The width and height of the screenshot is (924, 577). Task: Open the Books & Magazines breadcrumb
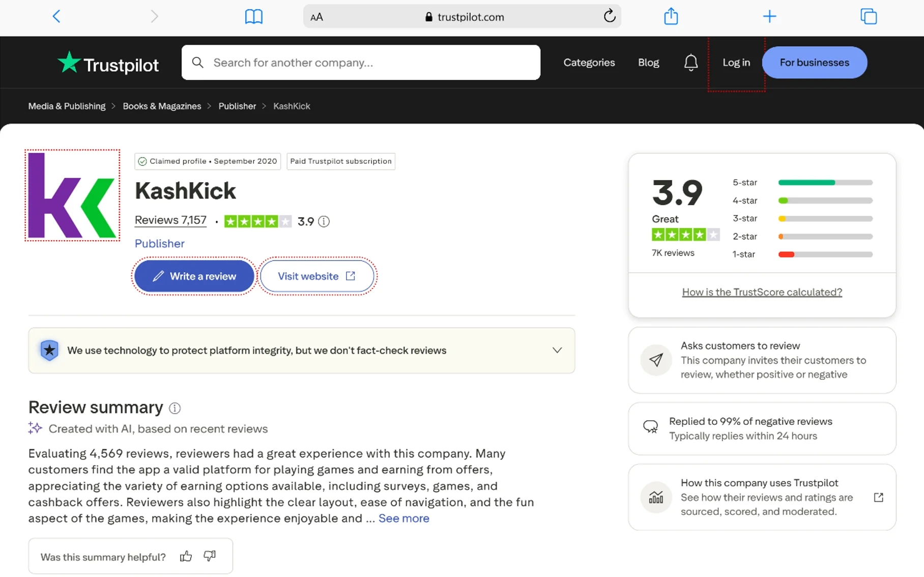(162, 106)
